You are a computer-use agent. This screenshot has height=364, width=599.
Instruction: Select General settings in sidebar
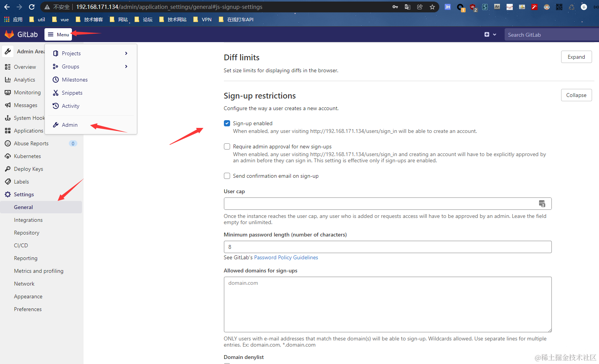click(x=41, y=207)
